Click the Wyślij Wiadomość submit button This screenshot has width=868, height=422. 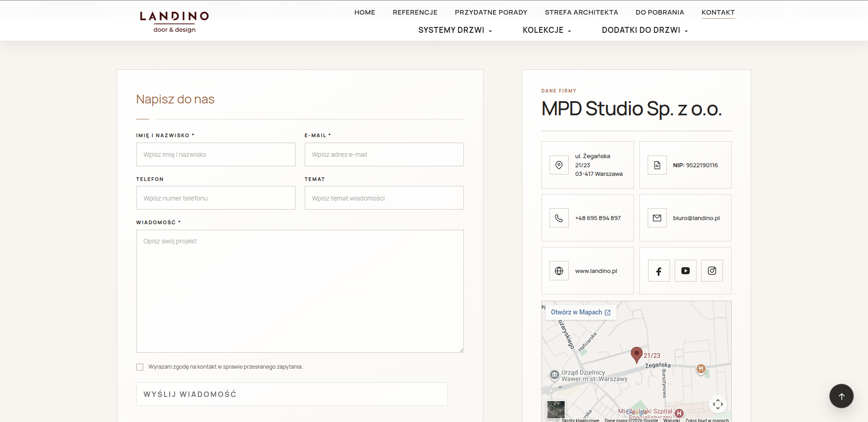tap(292, 394)
